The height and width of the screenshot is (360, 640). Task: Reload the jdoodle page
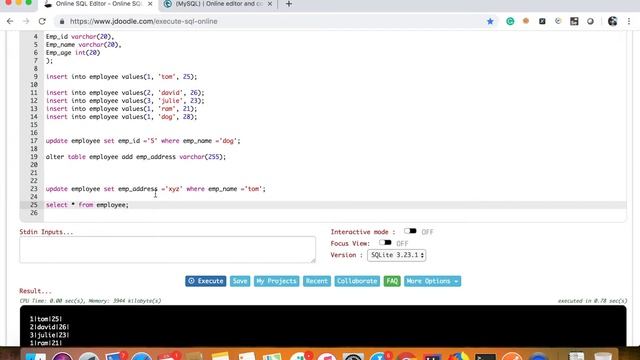coord(42,21)
